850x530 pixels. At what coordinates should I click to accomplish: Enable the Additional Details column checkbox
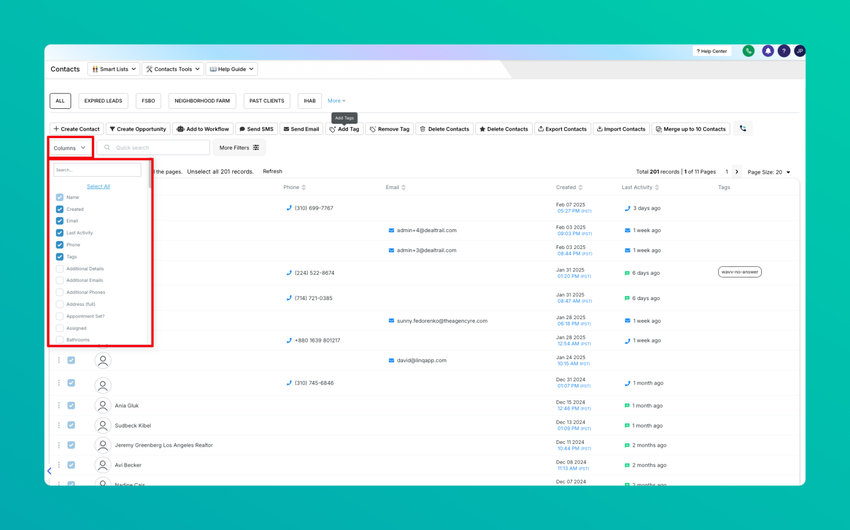point(60,268)
